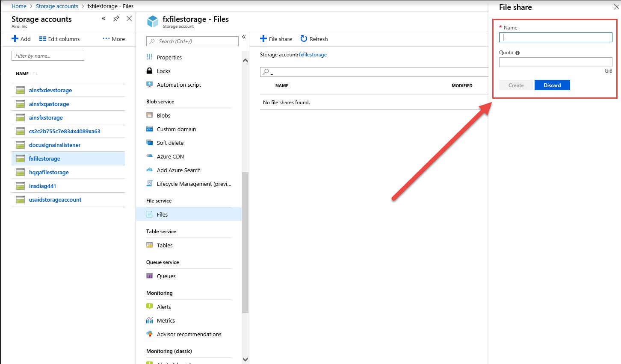Screen dimensions: 621x364
Task: Click the file shares search field
Action: pyautogui.click(x=374, y=72)
